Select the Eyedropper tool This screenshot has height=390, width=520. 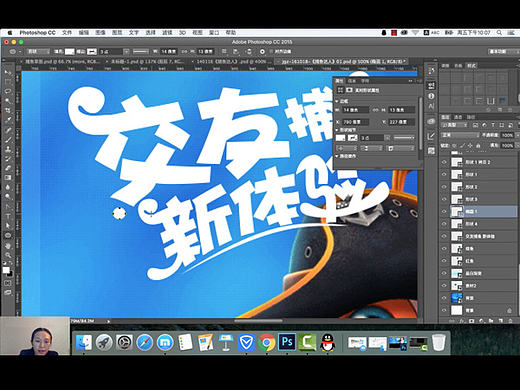point(8,120)
